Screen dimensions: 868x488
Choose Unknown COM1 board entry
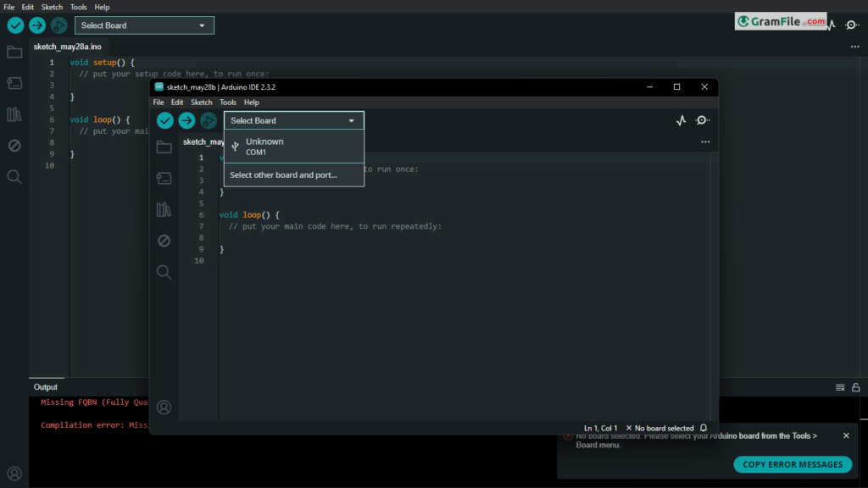coord(294,147)
